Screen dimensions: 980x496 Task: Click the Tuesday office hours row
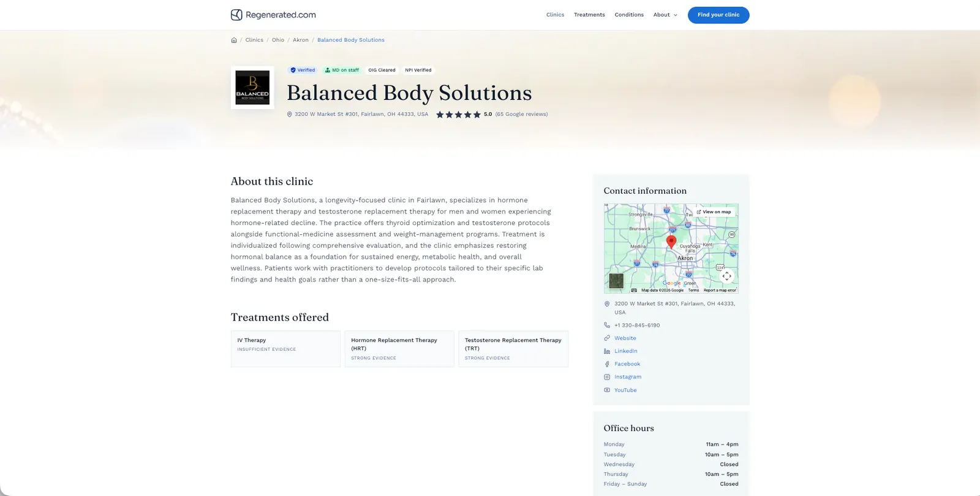pos(671,454)
